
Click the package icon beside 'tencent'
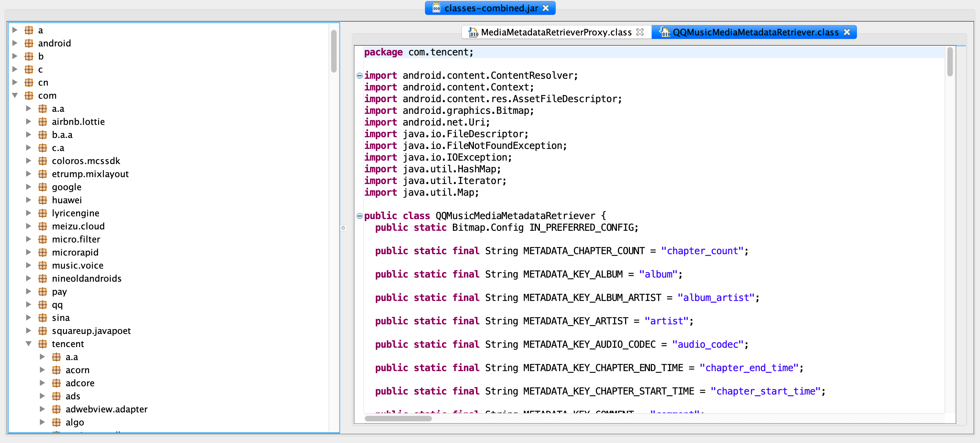tap(43, 344)
